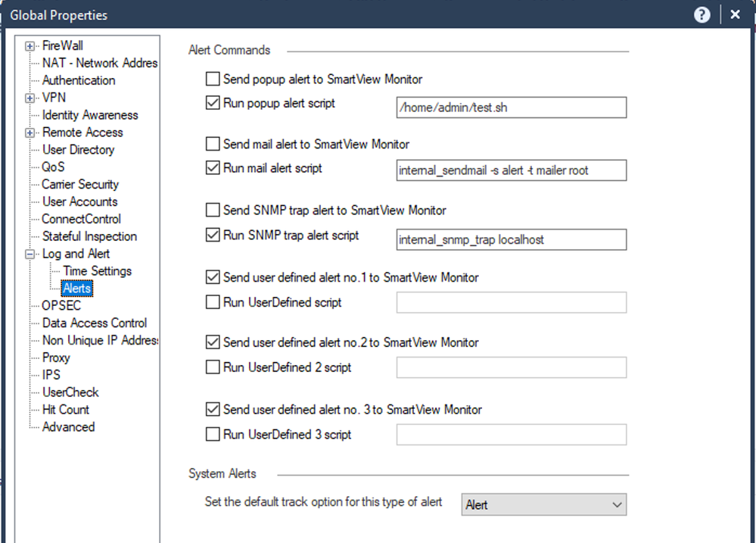Select Time Settings in the tree
The width and height of the screenshot is (756, 543).
coord(97,271)
